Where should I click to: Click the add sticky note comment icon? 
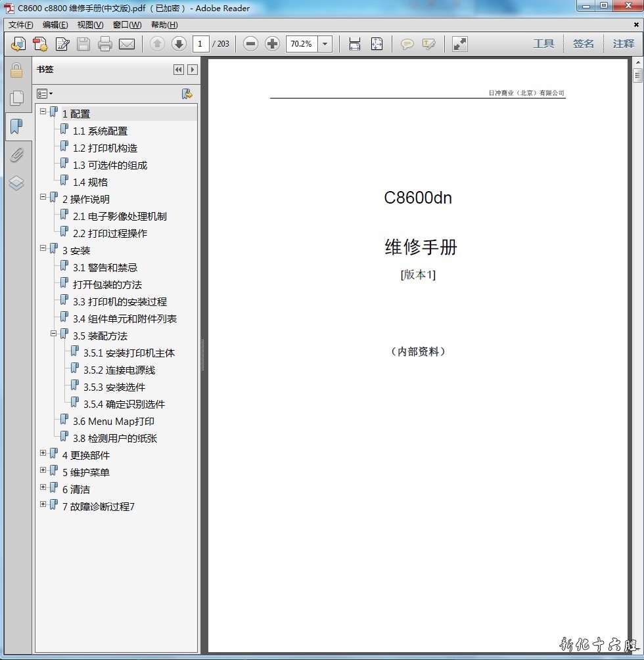[x=407, y=44]
